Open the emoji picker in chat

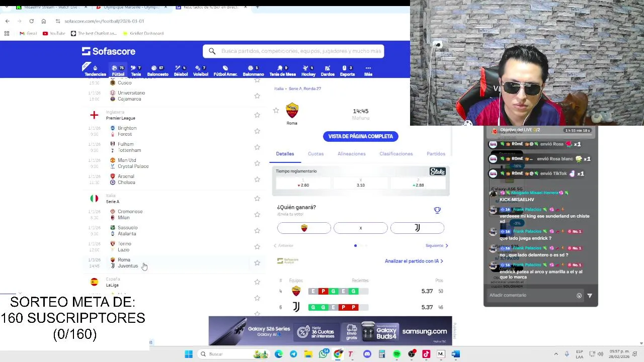pyautogui.click(x=579, y=296)
